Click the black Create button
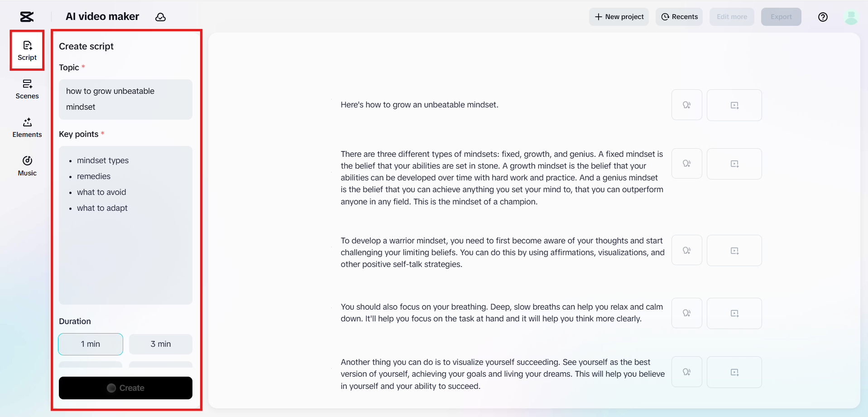The height and width of the screenshot is (417, 868). [125, 388]
